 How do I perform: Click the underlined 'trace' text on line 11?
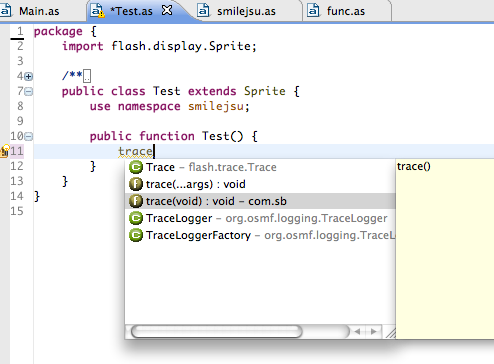point(135,152)
